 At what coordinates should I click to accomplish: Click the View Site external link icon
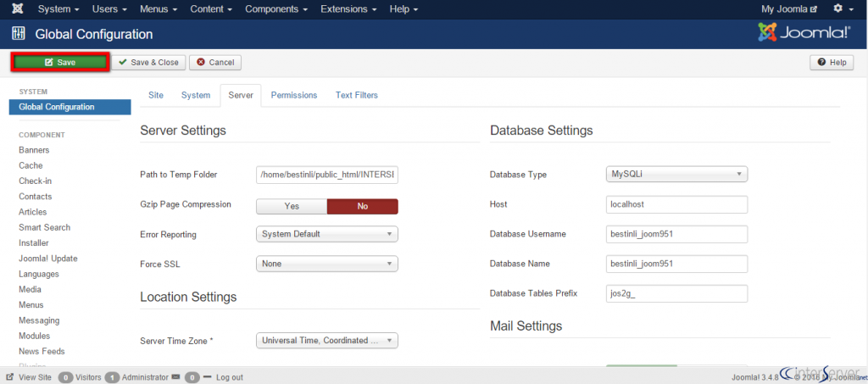(9, 377)
